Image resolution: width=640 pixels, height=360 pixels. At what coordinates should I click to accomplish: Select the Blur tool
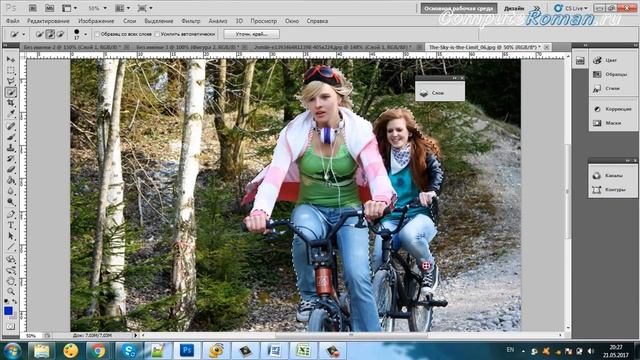click(11, 191)
